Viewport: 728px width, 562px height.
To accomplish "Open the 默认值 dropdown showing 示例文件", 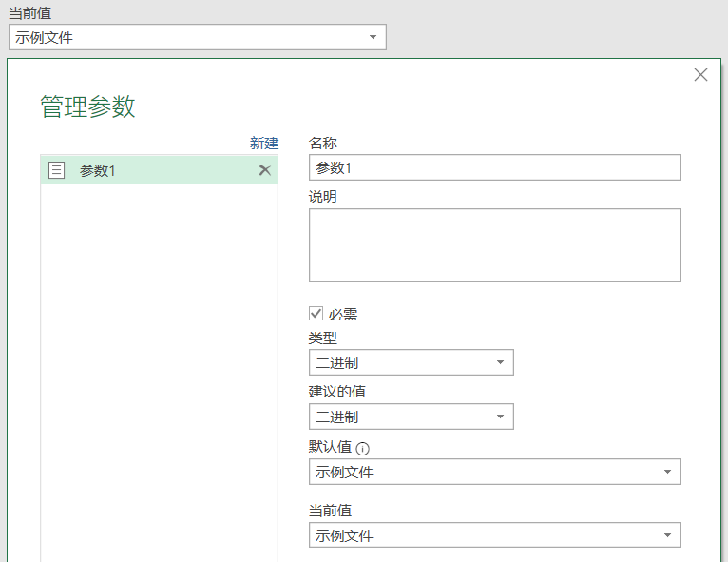I will pos(495,472).
